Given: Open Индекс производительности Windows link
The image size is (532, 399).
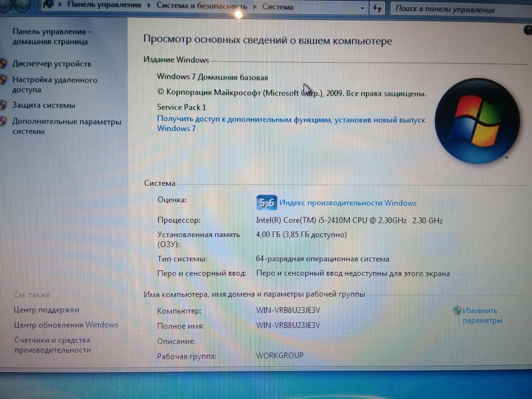Looking at the screenshot, I should (348, 203).
